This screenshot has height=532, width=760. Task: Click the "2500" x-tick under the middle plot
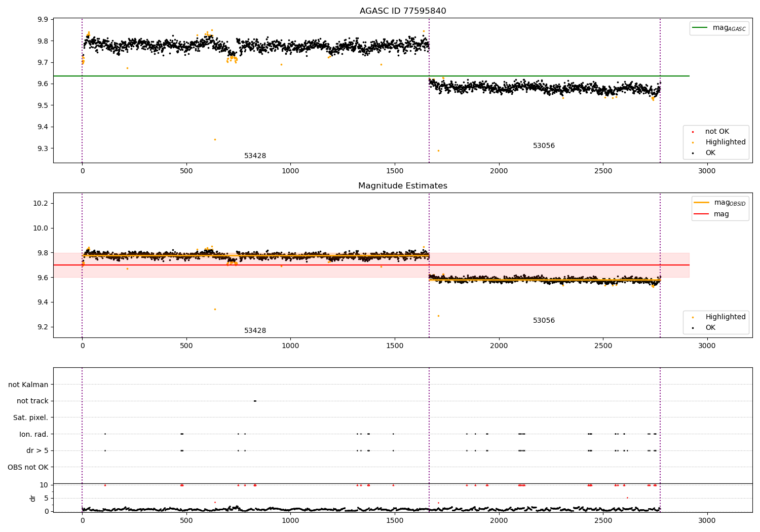click(x=603, y=346)
